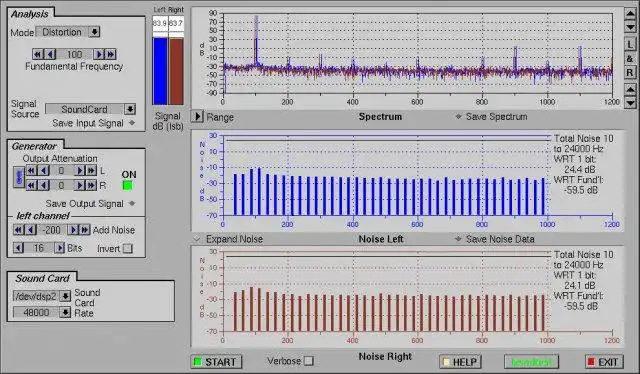Move spectrum upper limit up with top arrow

(630, 13)
